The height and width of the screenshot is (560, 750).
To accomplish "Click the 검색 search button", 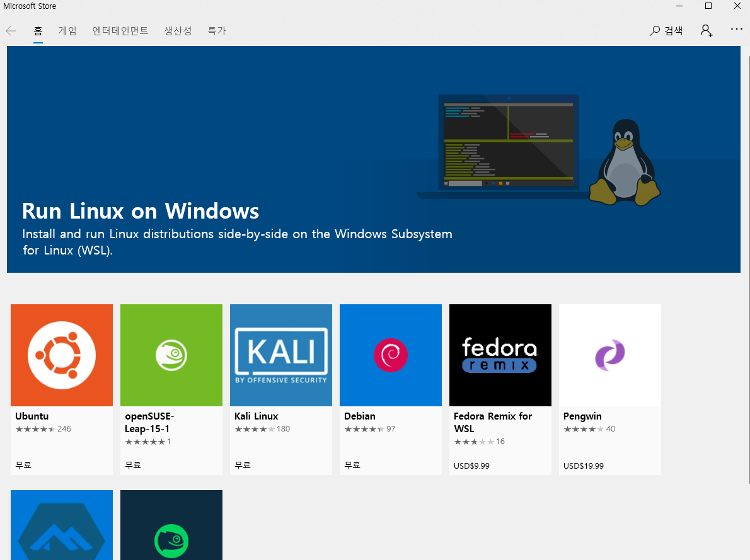I will pos(666,31).
